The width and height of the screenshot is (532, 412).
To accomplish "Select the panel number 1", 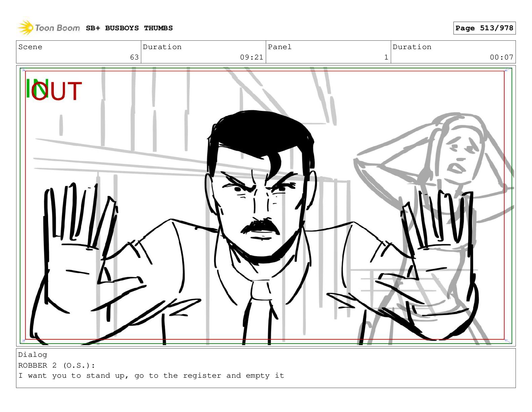I will pos(386,58).
